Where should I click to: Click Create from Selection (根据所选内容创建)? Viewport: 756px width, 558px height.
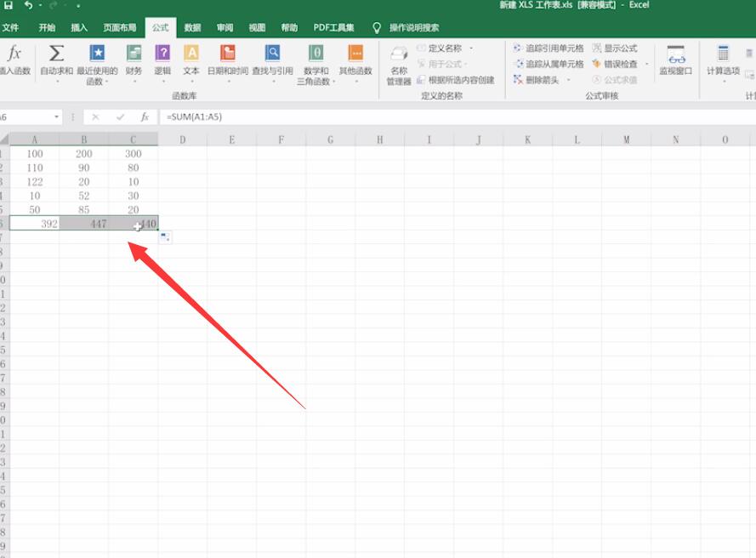456,80
